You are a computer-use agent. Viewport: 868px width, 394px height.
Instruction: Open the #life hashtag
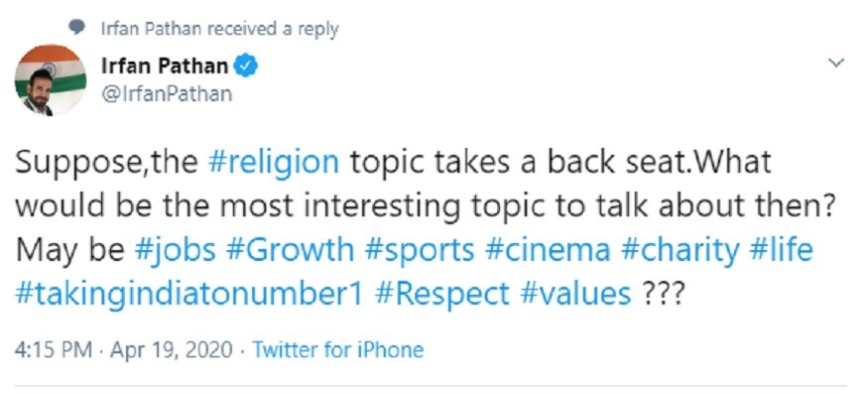coord(781,250)
